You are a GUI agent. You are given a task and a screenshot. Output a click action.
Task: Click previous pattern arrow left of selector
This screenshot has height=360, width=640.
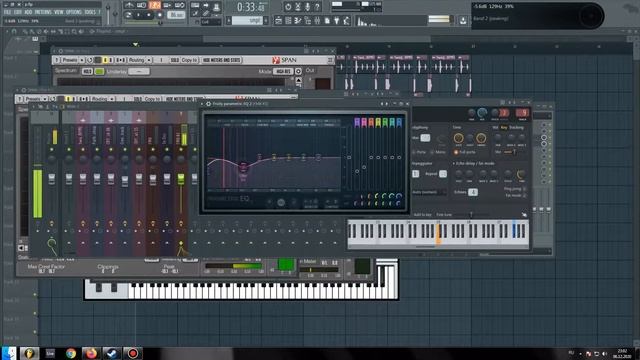[229, 20]
